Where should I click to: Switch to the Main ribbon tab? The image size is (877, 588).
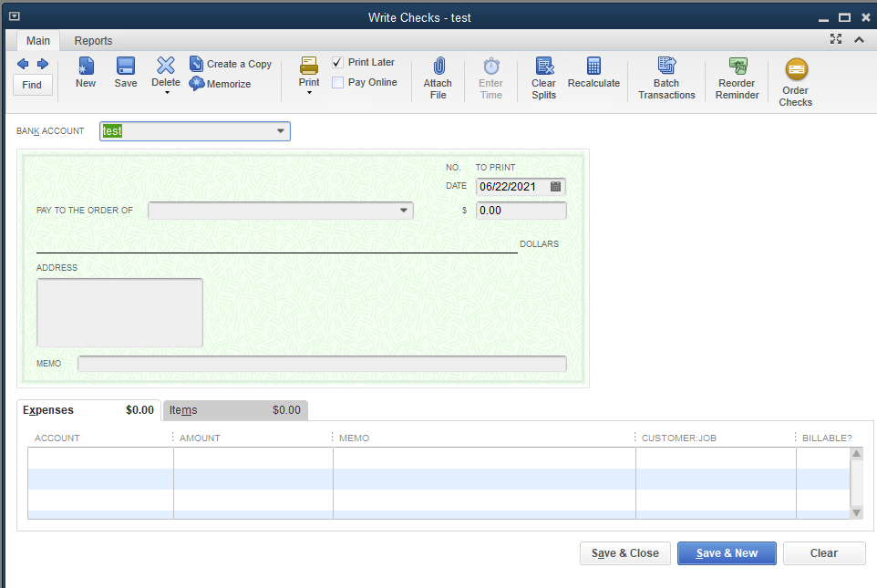(x=38, y=41)
